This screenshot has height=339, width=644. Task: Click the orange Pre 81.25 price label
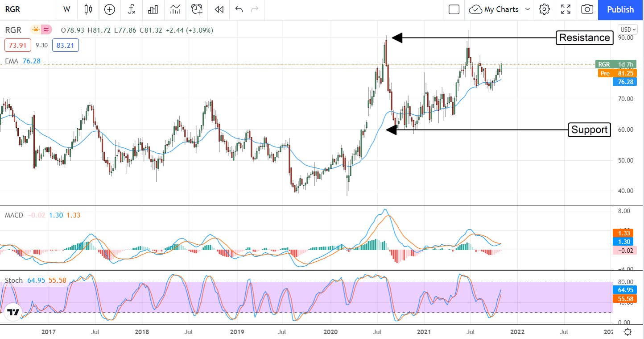(618, 73)
